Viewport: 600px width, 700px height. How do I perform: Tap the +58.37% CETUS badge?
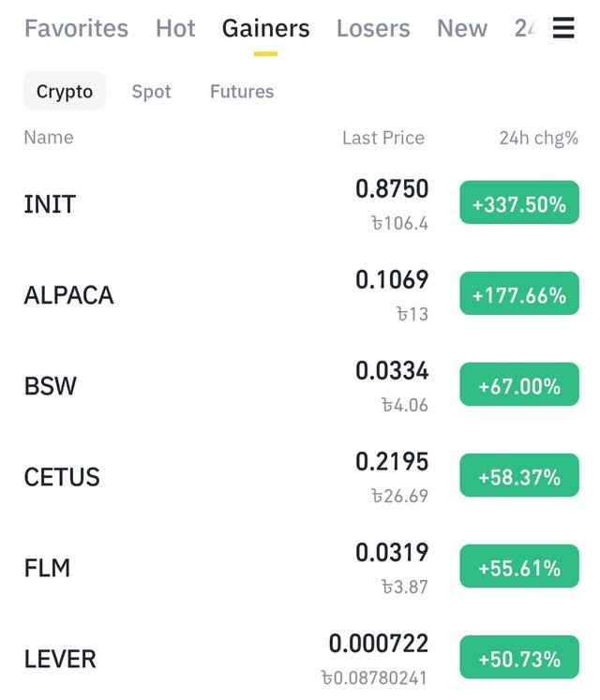(519, 475)
